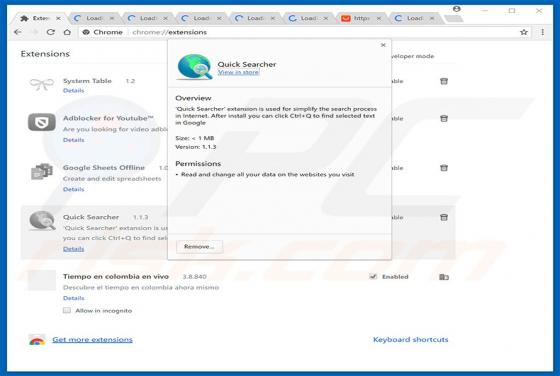
Task: Open Keyboard shortcuts link
Action: (x=410, y=340)
